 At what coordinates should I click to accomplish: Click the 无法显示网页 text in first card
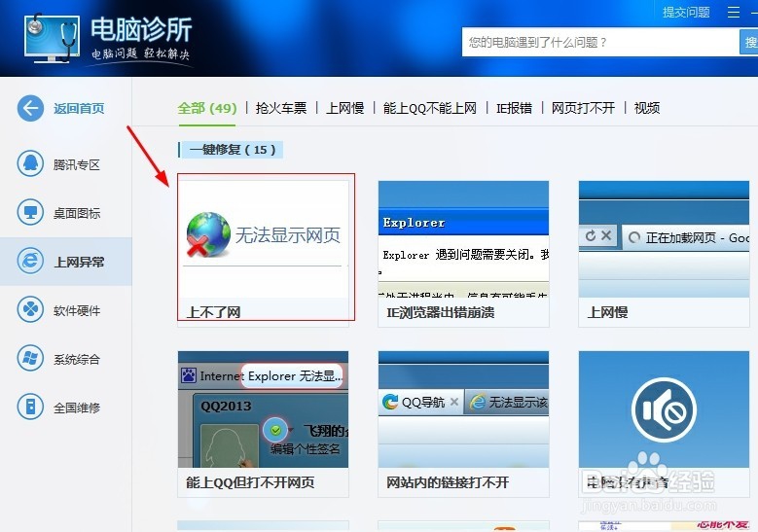[x=288, y=234]
